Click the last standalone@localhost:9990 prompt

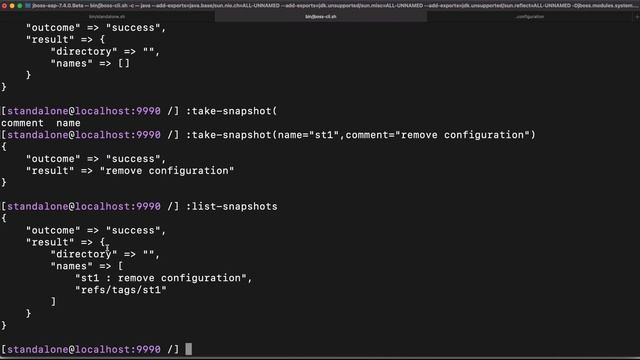point(90,349)
